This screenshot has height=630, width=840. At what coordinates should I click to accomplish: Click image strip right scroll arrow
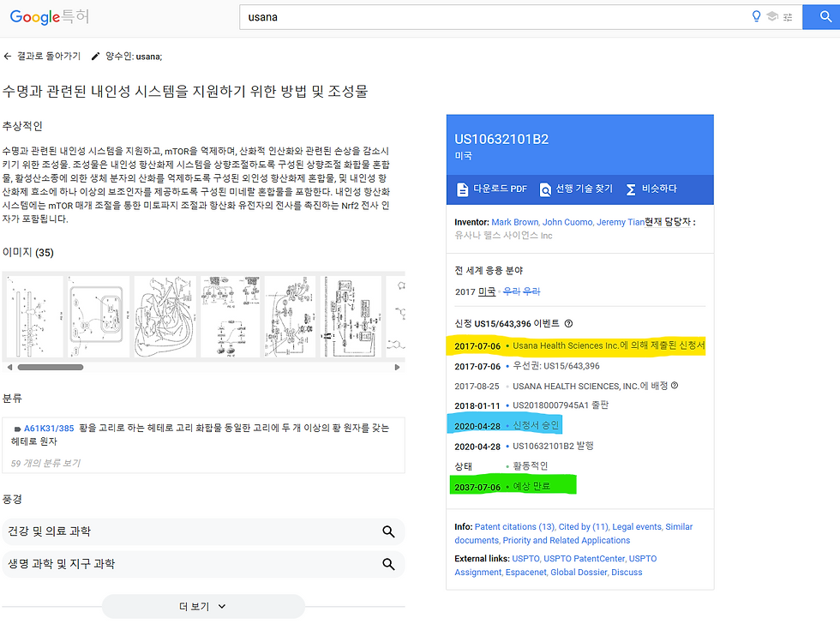pyautogui.click(x=397, y=368)
